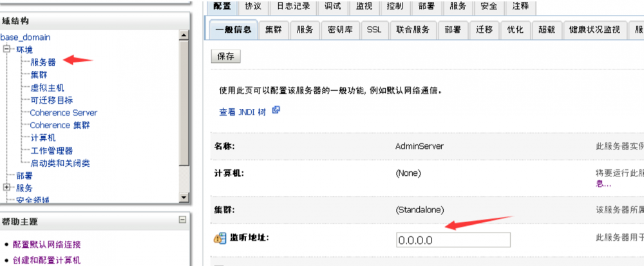The image size is (644, 266).
Task: Click domain tree scrollbar down arrow
Action: pos(184,198)
